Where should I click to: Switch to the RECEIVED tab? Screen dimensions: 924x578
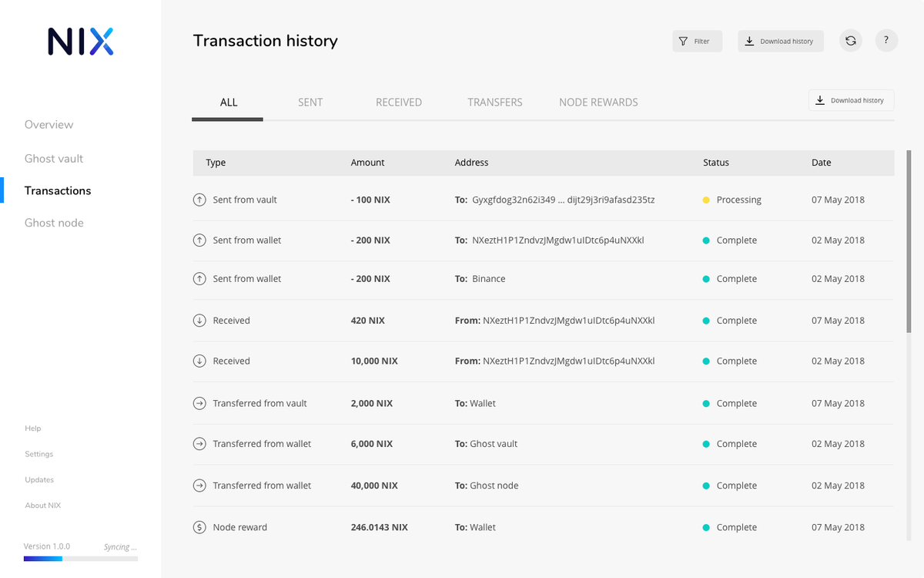coord(399,102)
